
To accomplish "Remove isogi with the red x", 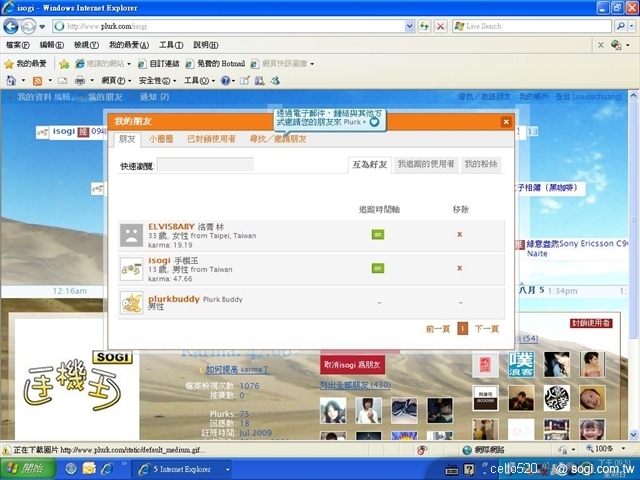I will pyautogui.click(x=460, y=268).
